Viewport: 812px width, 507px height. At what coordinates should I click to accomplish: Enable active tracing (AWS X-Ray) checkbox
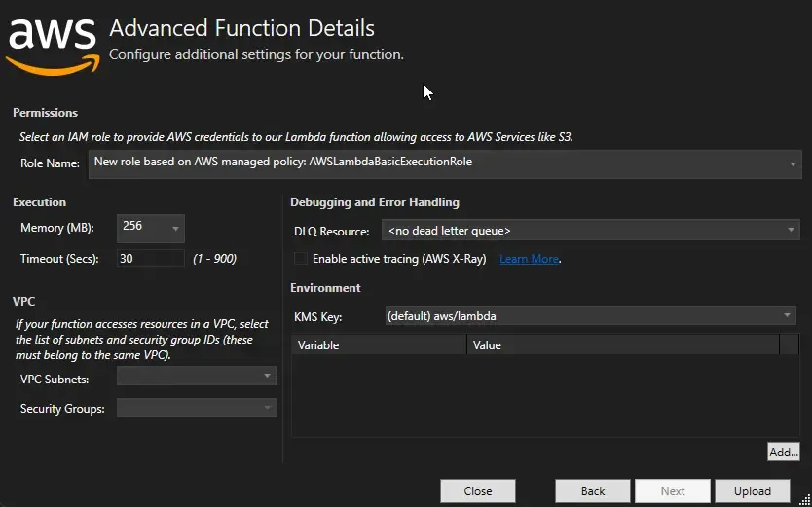[301, 259]
